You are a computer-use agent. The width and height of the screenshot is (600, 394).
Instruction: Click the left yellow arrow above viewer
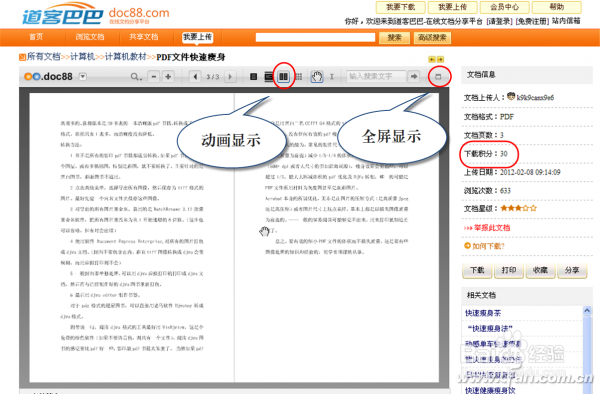[x=432, y=60]
